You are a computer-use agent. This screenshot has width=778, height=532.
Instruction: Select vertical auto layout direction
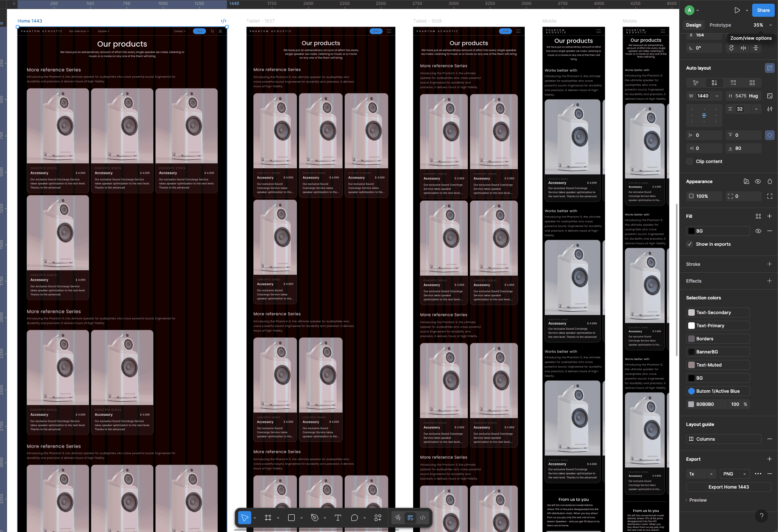click(714, 83)
